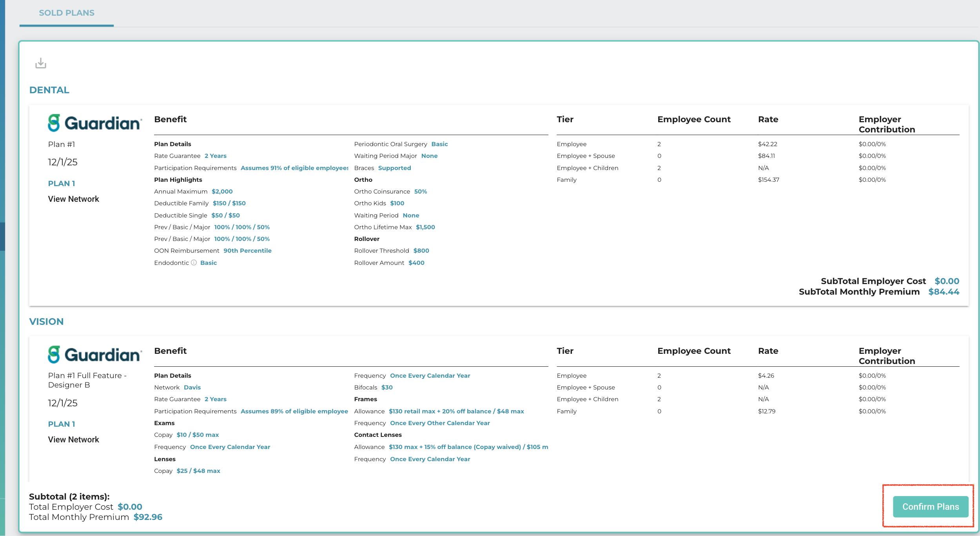
Task: Click Exams Copay '$10 / $50 max' value
Action: (198, 435)
